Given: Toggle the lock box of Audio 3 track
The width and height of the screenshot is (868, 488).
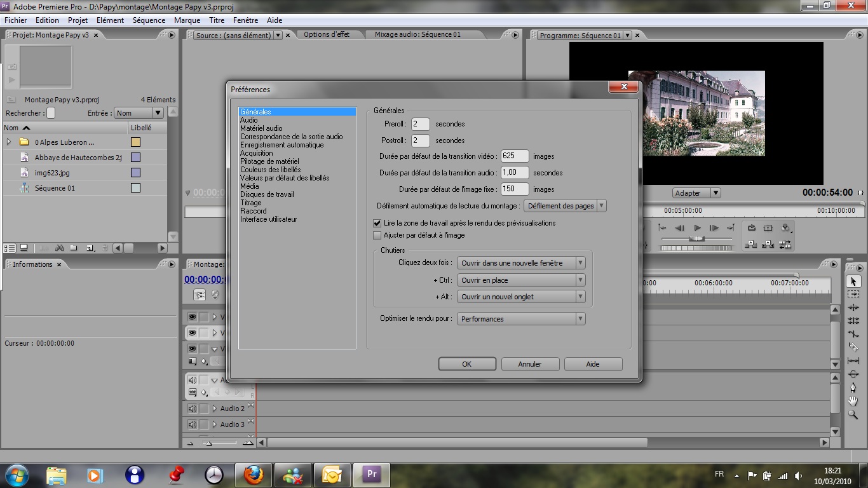Looking at the screenshot, I should coord(203,424).
